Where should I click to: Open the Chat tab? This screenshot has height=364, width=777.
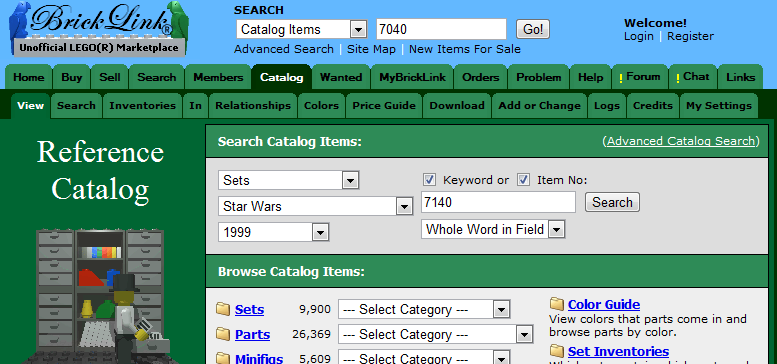click(x=693, y=77)
